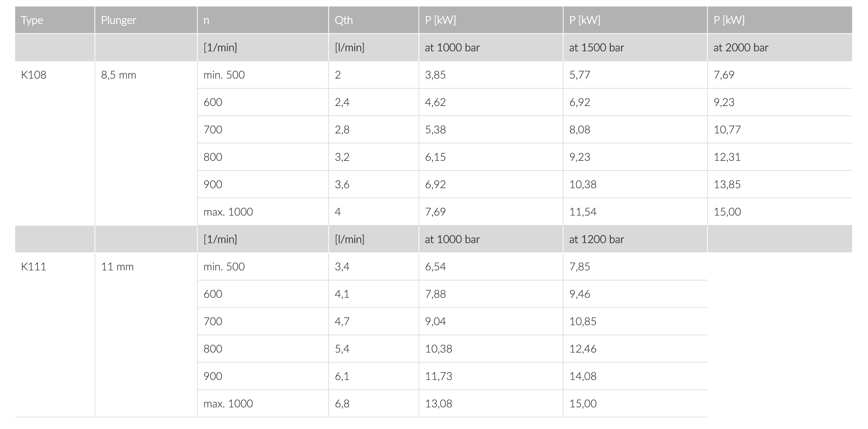Select the 13,08 power value
This screenshot has height=429, width=868.
pyautogui.click(x=438, y=404)
